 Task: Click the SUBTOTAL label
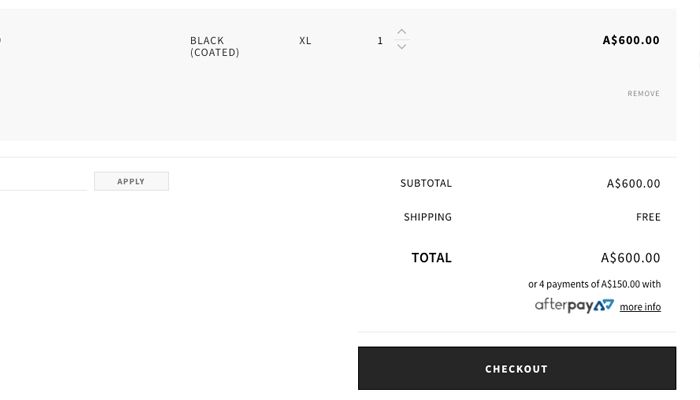426,183
